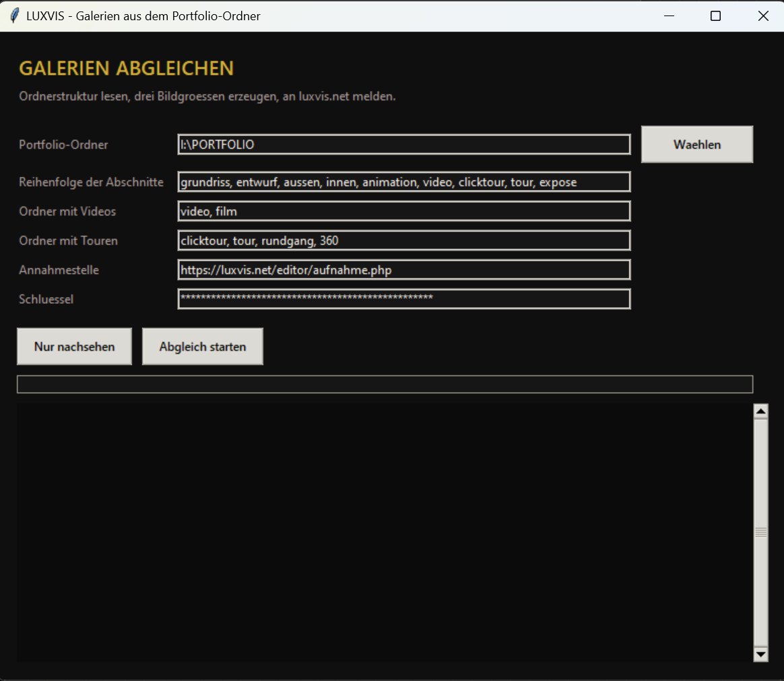Click the scrollbar down arrow
The width and height of the screenshot is (784, 681).
(760, 654)
